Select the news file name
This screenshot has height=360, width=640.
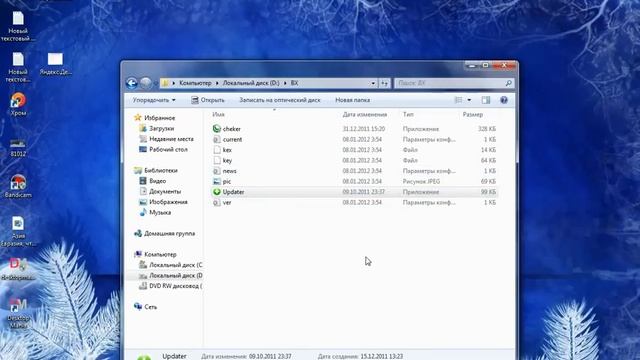pos(229,171)
